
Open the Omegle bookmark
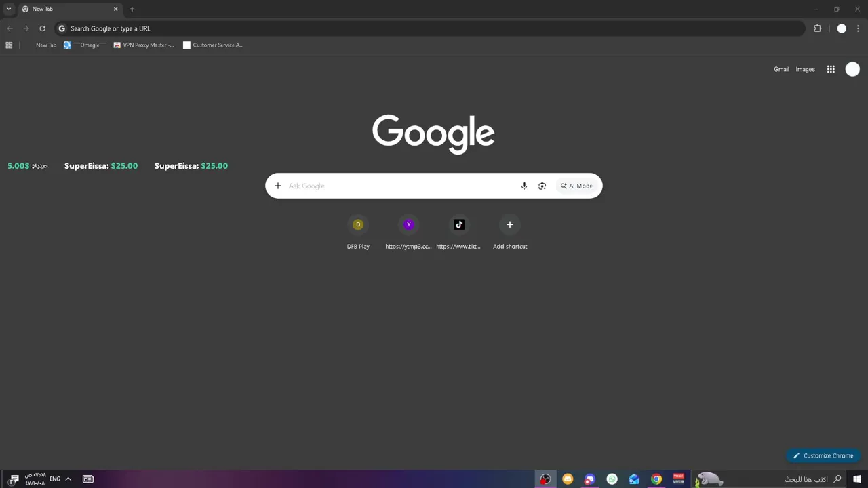coord(85,45)
